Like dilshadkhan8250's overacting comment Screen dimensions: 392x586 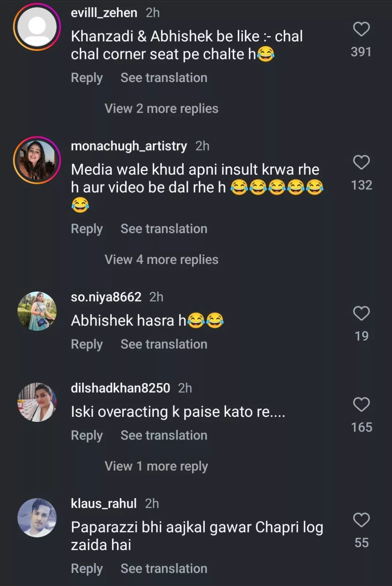pos(361,405)
